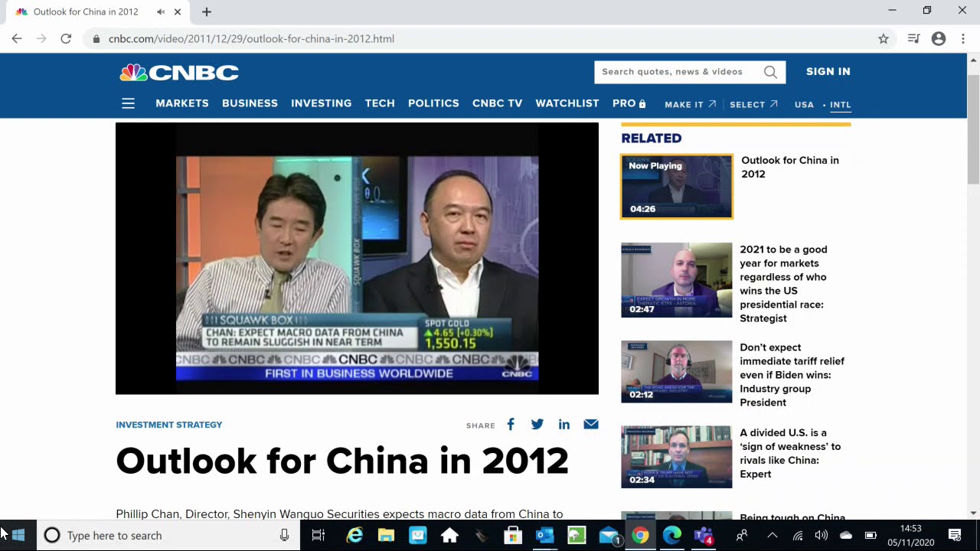980x551 pixels.
Task: Open the WATCHLIST page
Action: click(x=567, y=103)
